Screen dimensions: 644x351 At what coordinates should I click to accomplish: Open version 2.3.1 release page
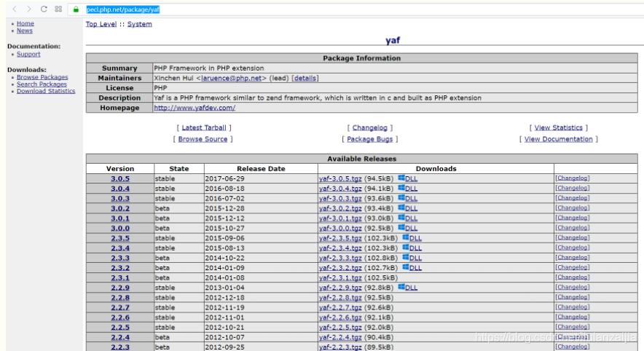click(x=120, y=278)
